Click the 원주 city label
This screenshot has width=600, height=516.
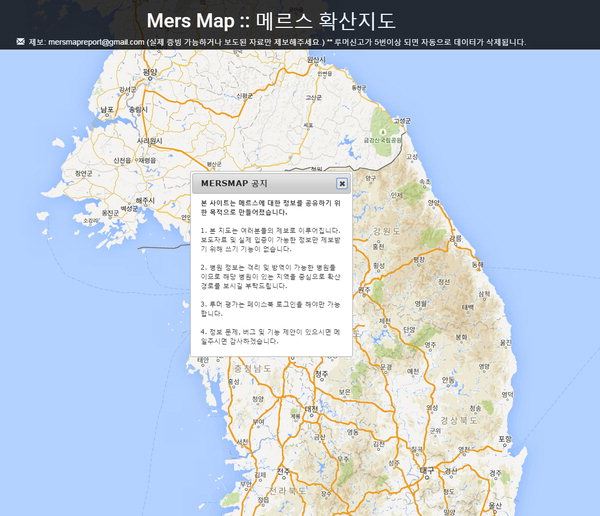click(364, 290)
